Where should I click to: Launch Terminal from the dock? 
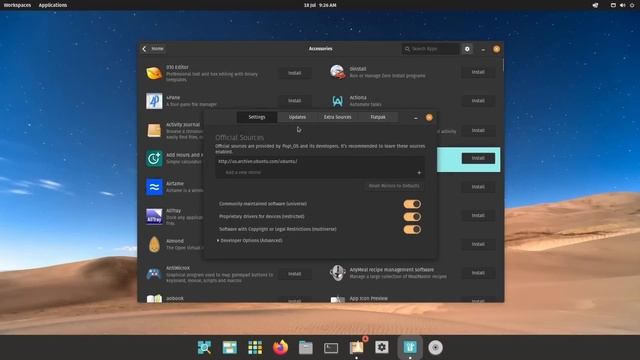(x=331, y=348)
